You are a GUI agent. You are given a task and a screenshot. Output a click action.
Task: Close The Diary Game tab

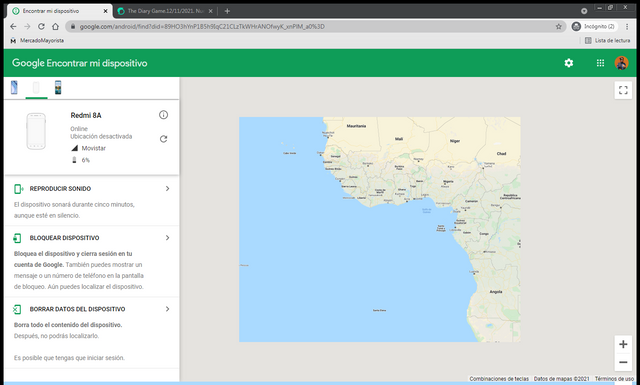(x=211, y=11)
